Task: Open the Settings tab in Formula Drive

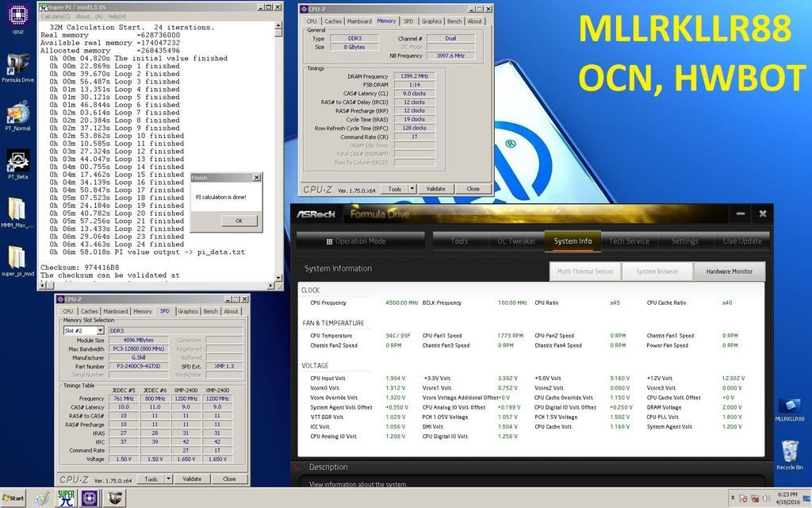Action: [x=684, y=241]
